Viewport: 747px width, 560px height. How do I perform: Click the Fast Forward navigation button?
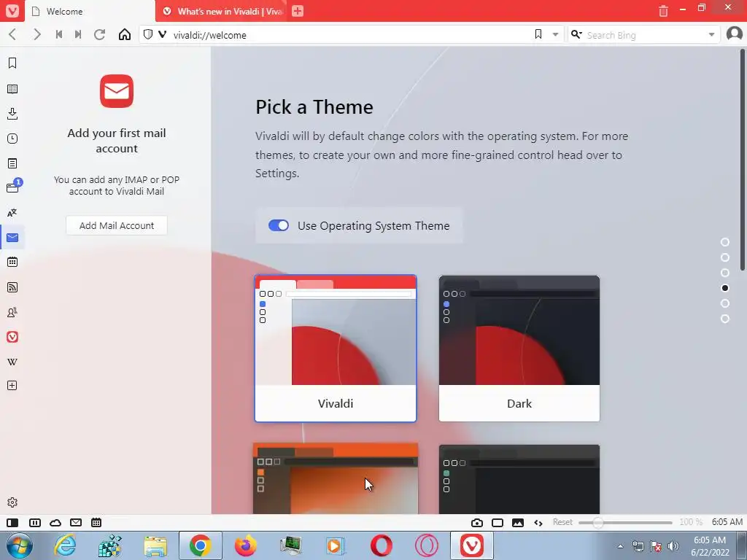[78, 34]
